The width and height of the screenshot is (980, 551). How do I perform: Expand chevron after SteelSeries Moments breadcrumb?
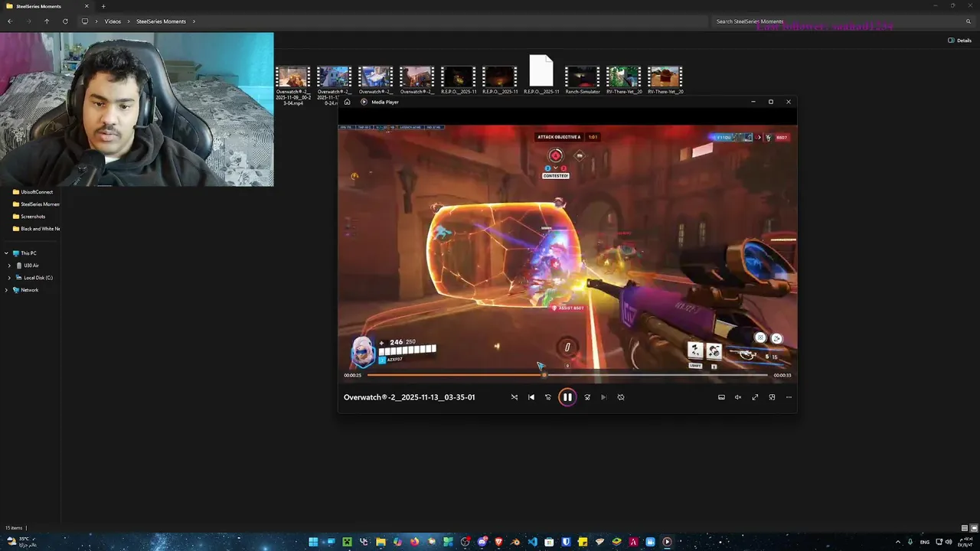click(x=194, y=21)
